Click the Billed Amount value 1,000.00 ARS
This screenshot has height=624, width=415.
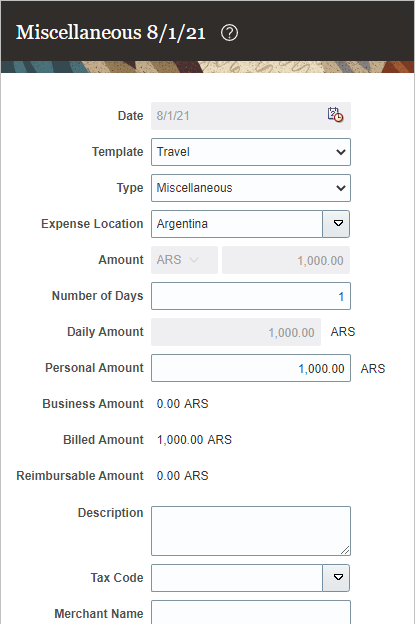[194, 440]
